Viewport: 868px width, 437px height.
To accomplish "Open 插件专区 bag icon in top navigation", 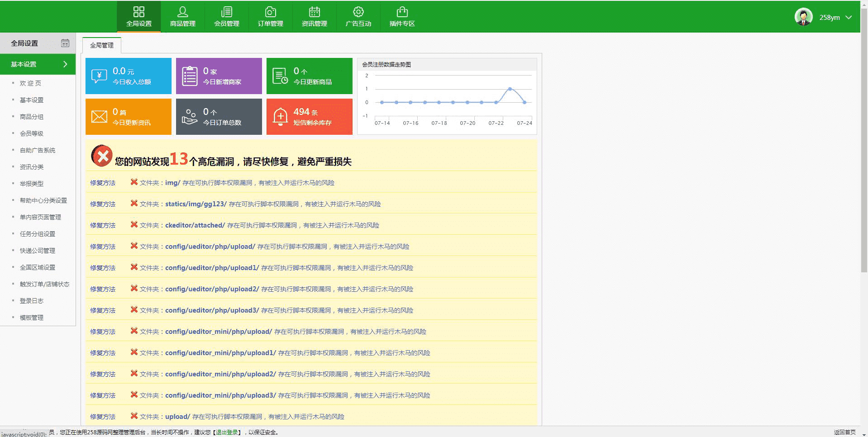I will click(x=402, y=12).
